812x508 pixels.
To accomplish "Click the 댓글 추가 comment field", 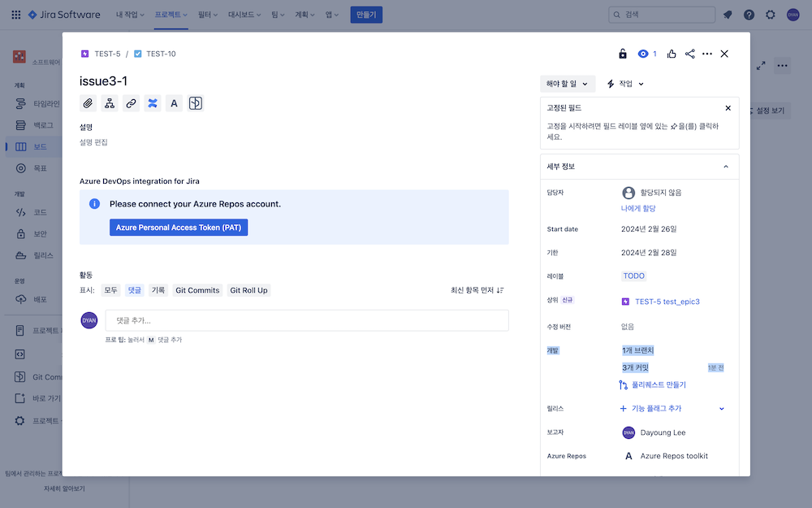I will (x=307, y=320).
